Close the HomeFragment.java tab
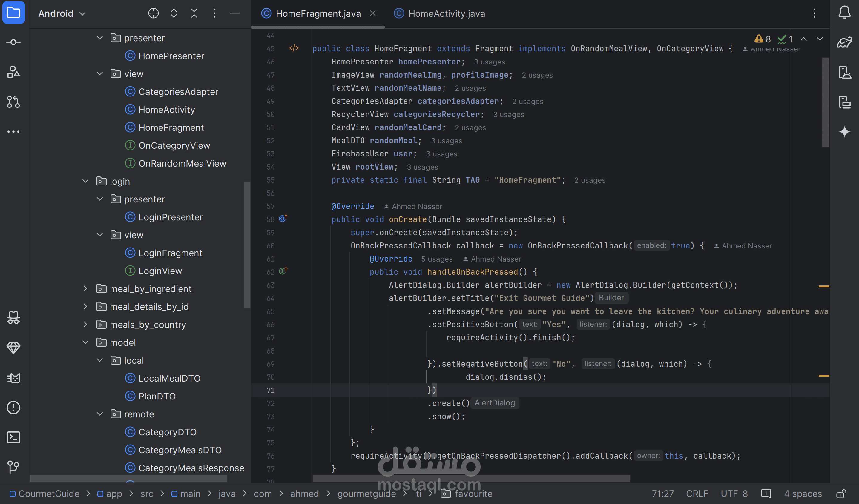 click(x=372, y=13)
